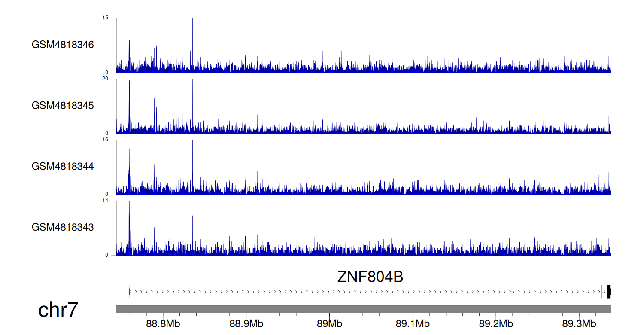The width and height of the screenshot is (644, 335).
Task: Click the 89.3Mb axis position label
Action: [x=578, y=323]
